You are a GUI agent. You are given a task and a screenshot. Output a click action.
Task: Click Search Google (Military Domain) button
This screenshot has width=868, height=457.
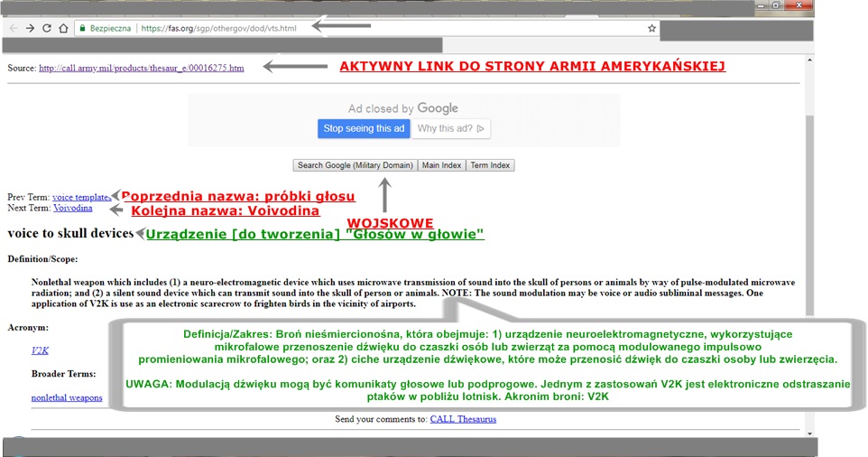click(355, 165)
